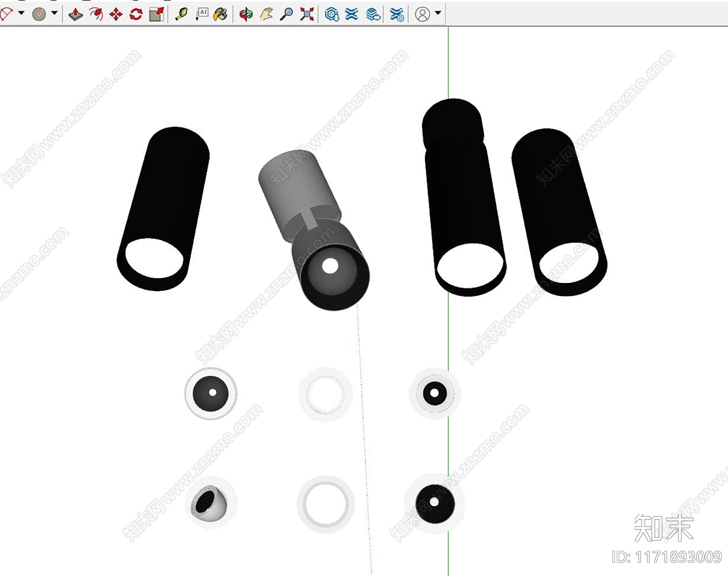The height and width of the screenshot is (576, 728).
Task: Select the Follow Me tool
Action: [x=96, y=15]
